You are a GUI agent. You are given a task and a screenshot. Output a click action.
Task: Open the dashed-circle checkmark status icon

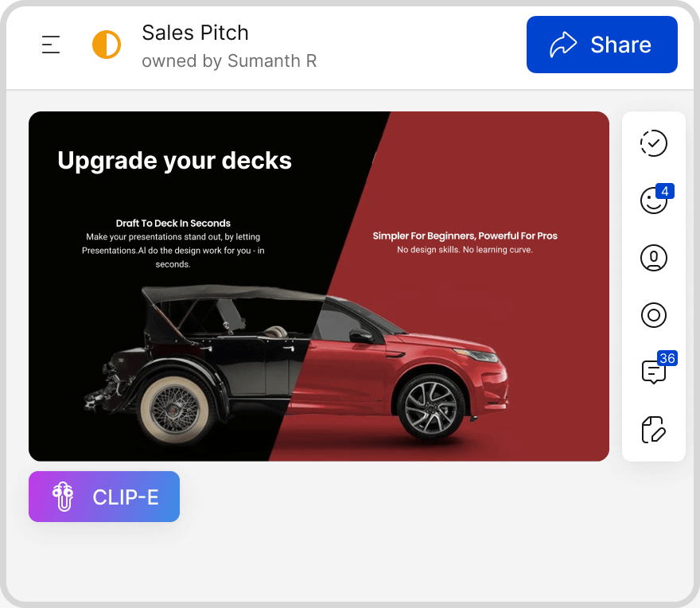click(x=654, y=143)
